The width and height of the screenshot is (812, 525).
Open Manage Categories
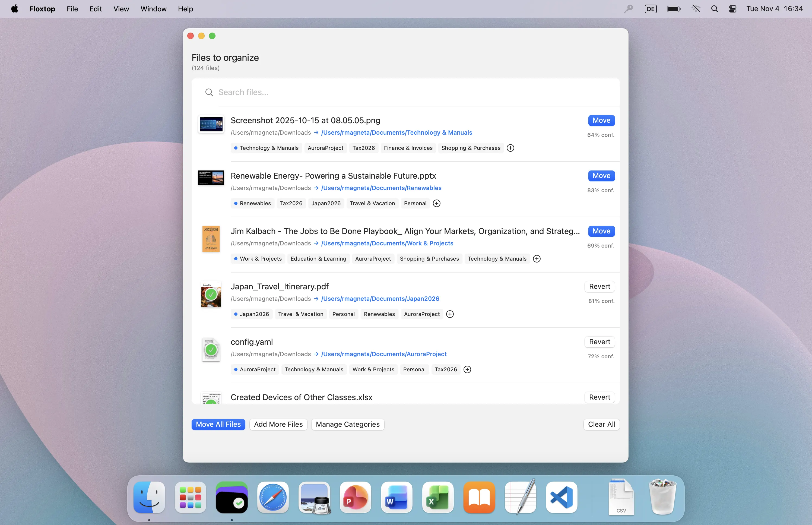(348, 425)
